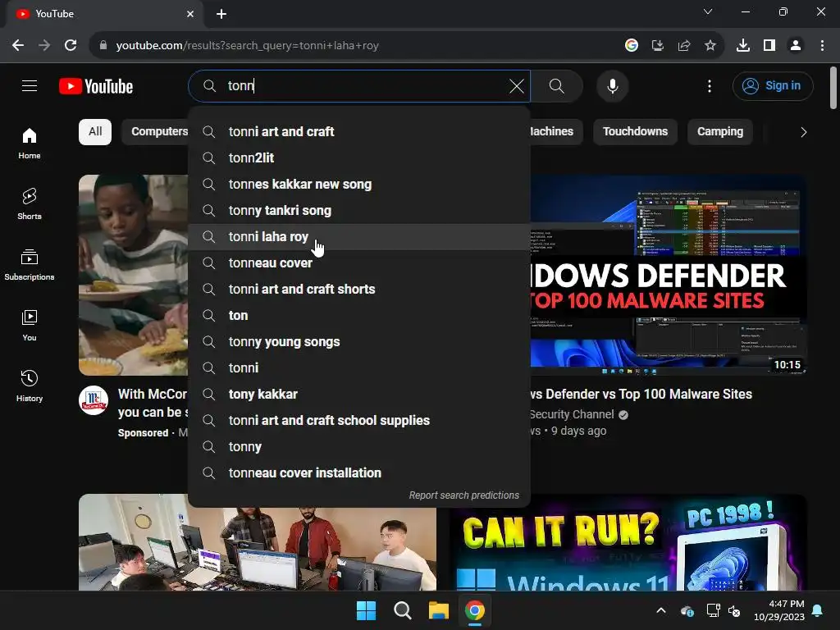Open Windows taskbar search
This screenshot has height=630, width=840.
coord(402,610)
